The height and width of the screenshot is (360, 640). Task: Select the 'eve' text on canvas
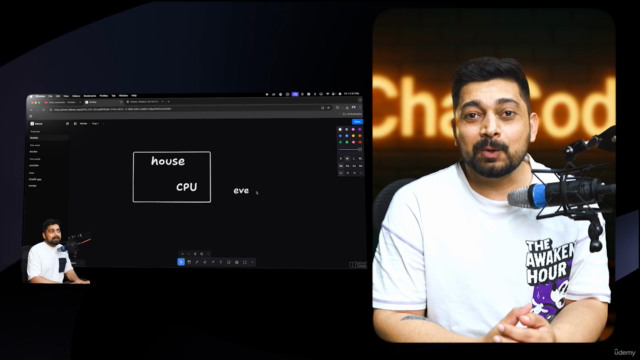pos(241,191)
